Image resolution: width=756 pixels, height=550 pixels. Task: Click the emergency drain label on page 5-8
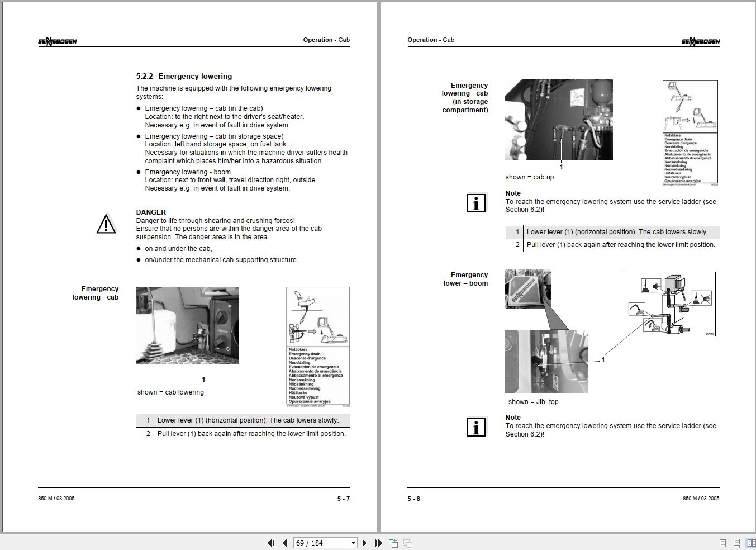tap(690, 133)
